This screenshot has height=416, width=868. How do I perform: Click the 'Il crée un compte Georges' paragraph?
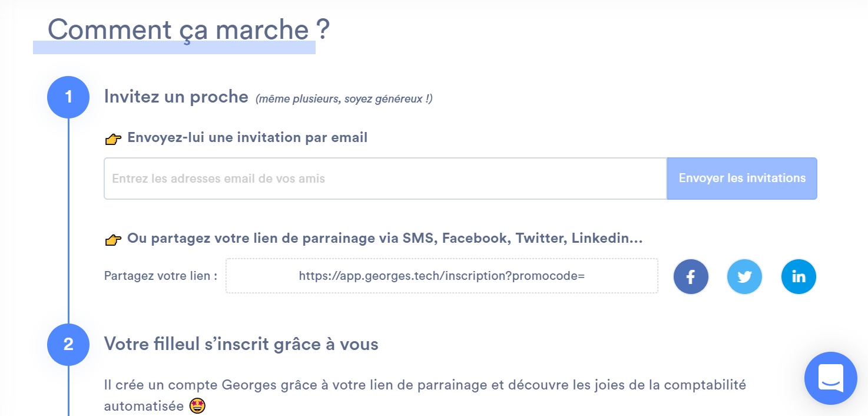point(425,385)
